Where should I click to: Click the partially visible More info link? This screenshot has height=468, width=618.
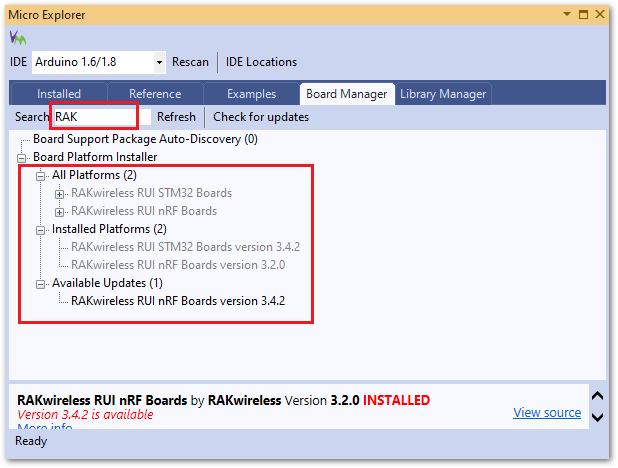(45, 426)
